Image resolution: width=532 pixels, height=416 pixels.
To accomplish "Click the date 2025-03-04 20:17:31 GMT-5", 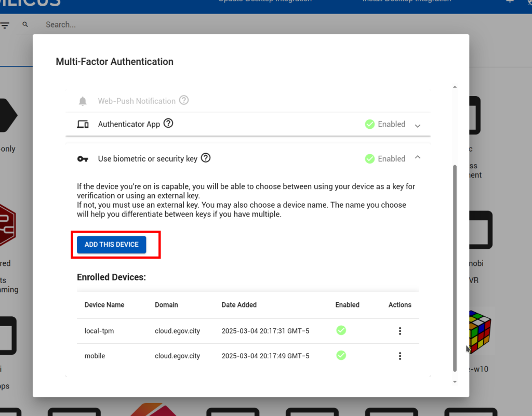I will 265,331.
